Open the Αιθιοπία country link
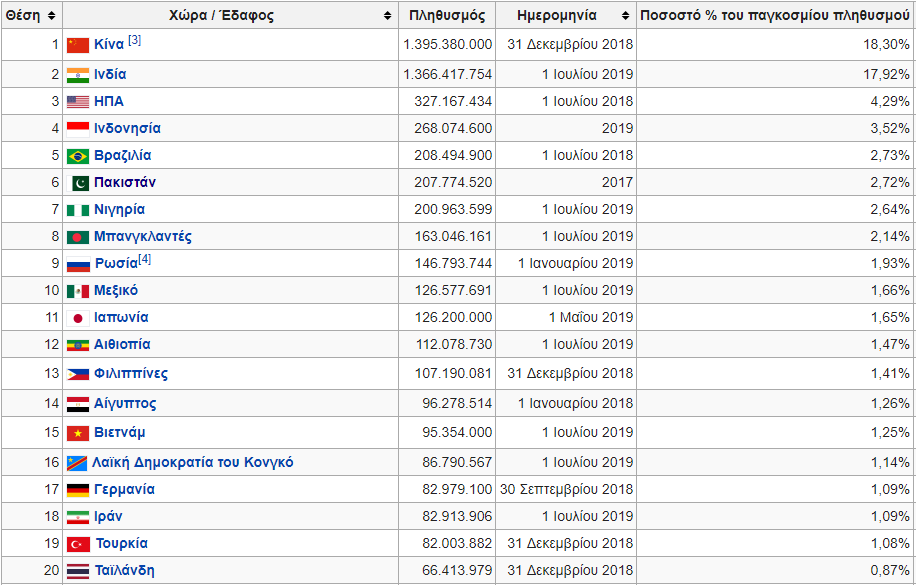This screenshot has width=916, height=585. click(x=122, y=344)
